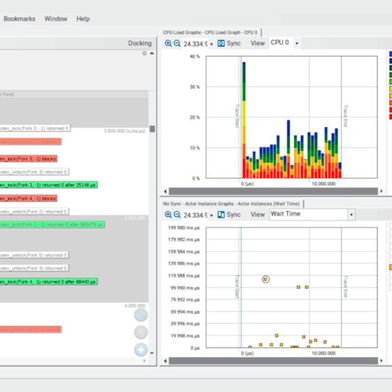Click the 3.000.000 (s.ms.µs) timestamp label
Screen dimensions: 392x392
click(125, 131)
